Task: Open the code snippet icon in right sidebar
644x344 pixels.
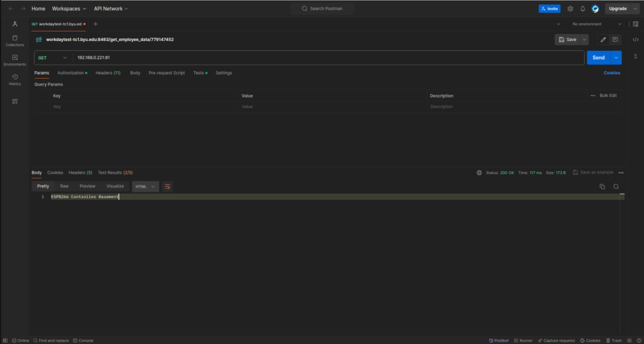Action: [x=635, y=40]
